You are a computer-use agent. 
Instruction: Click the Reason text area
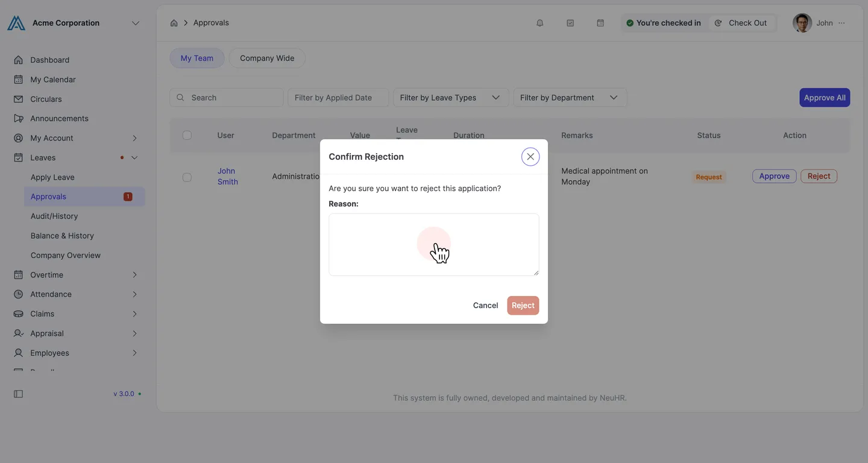point(434,245)
